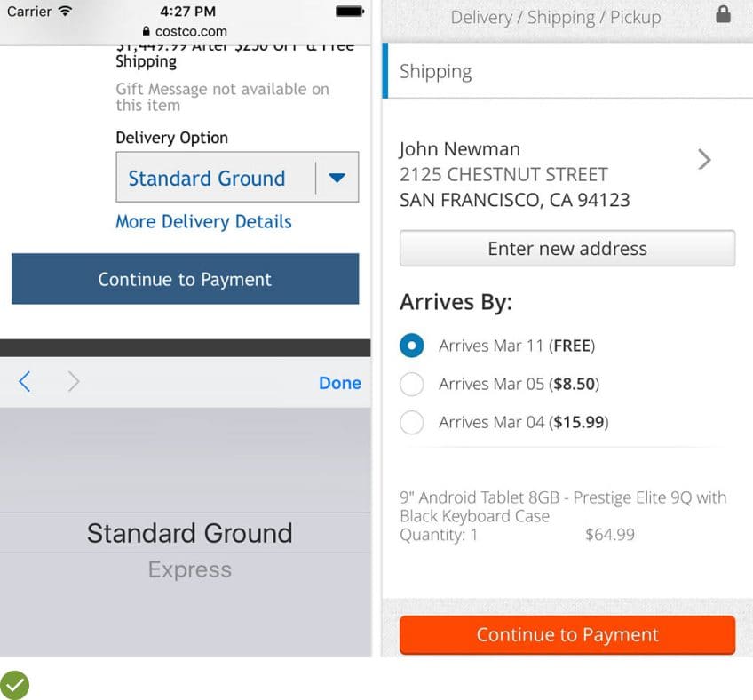The image size is (753, 700).
Task: Select Arrives Mar 05 for $8.50
Action: click(x=412, y=384)
